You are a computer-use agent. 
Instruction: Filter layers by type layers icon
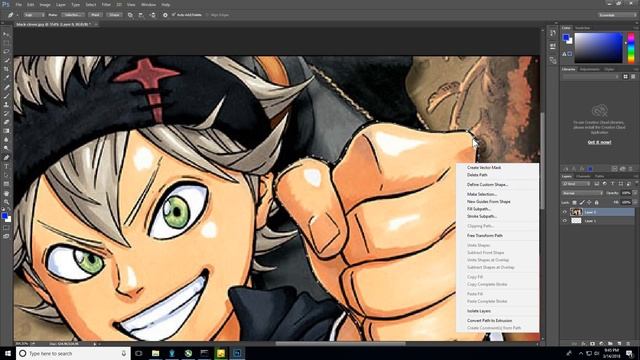[612, 184]
